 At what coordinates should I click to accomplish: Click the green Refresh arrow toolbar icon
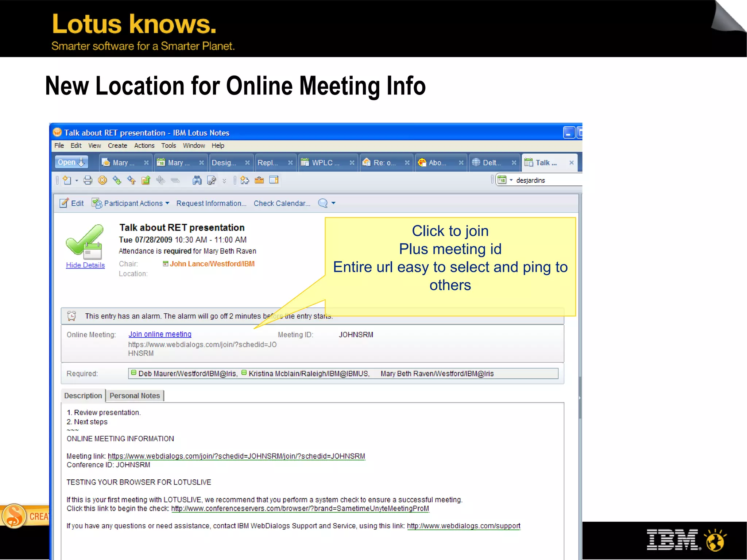point(117,180)
